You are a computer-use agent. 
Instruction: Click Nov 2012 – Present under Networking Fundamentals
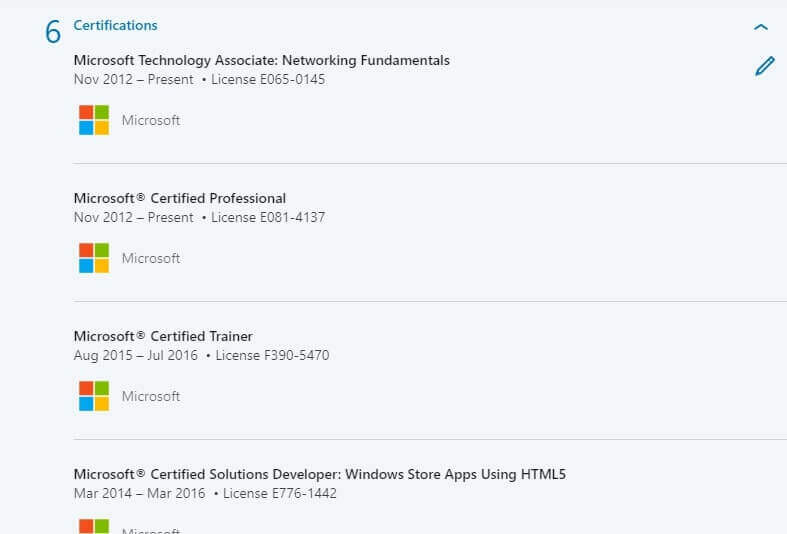tap(133, 79)
